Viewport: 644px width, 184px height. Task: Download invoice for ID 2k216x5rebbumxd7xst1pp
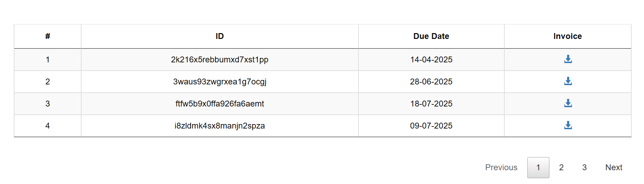point(568,59)
